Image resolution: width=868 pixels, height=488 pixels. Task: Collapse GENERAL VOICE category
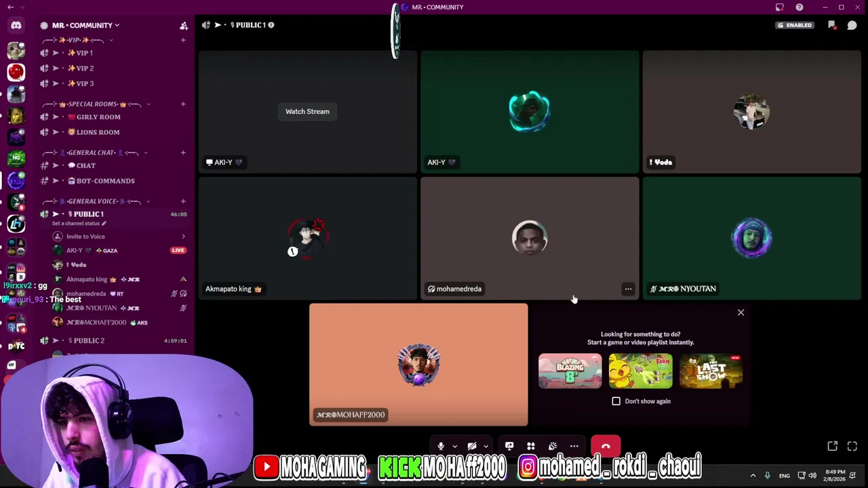tap(95, 201)
